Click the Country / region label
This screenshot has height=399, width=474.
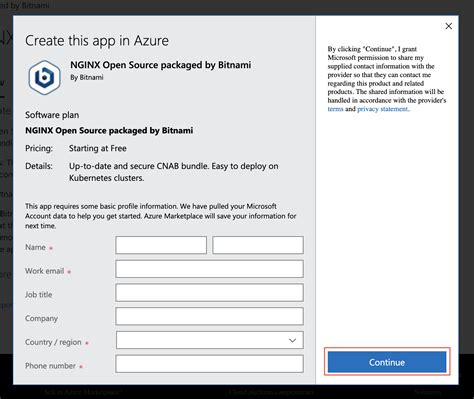53,342
